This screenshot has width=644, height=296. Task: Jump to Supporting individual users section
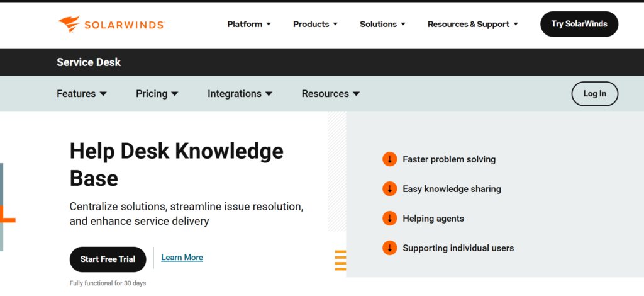458,248
